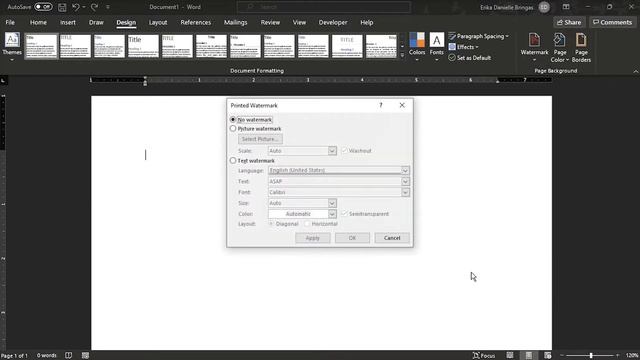Adjust the zoom slider handle

tap(591, 356)
